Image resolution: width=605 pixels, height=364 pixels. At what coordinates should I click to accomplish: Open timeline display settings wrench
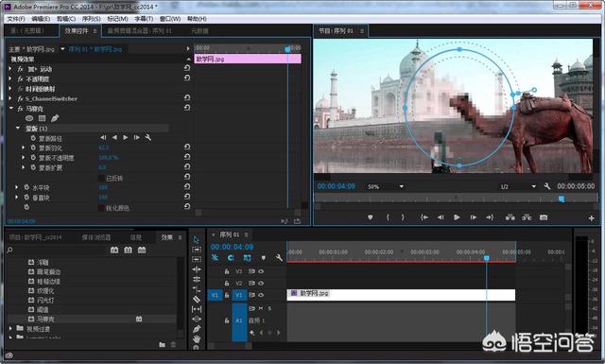coord(279,258)
